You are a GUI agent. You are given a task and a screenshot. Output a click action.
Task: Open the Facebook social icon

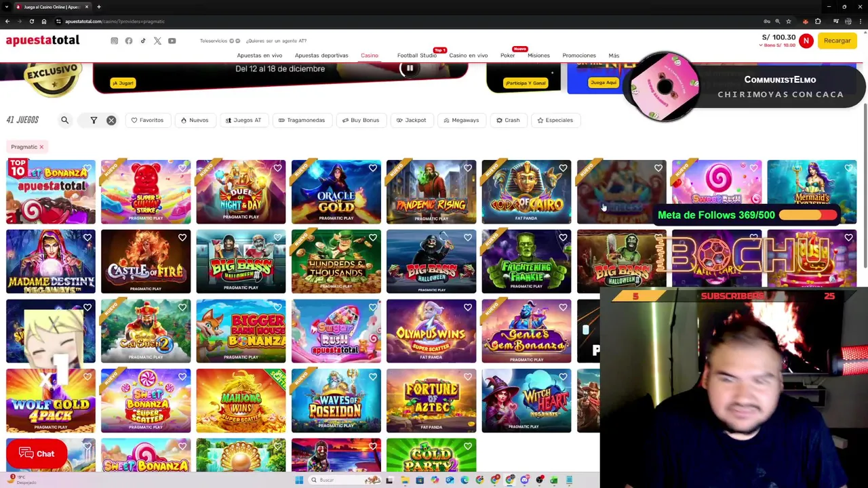tap(129, 41)
